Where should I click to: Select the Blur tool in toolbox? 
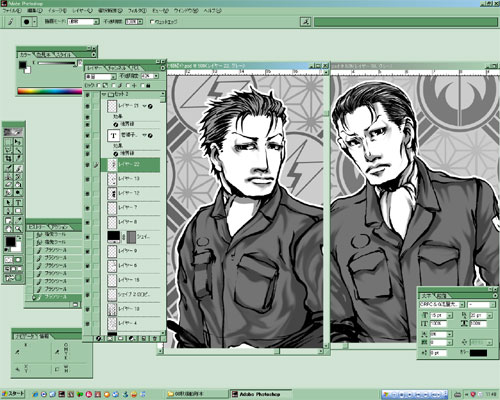coord(8,193)
